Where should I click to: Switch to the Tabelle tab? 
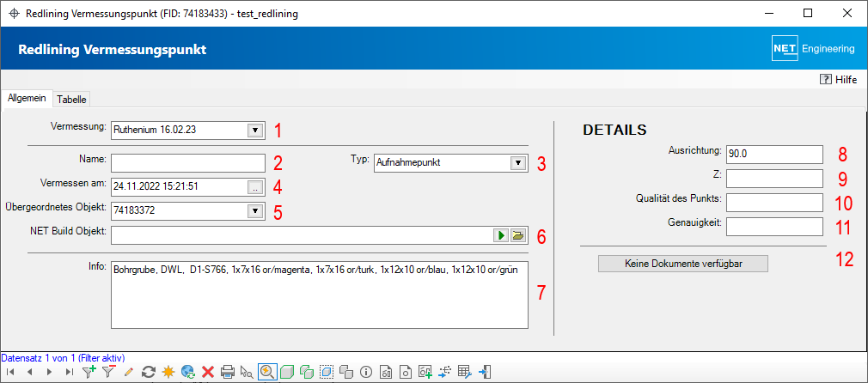[x=71, y=100]
